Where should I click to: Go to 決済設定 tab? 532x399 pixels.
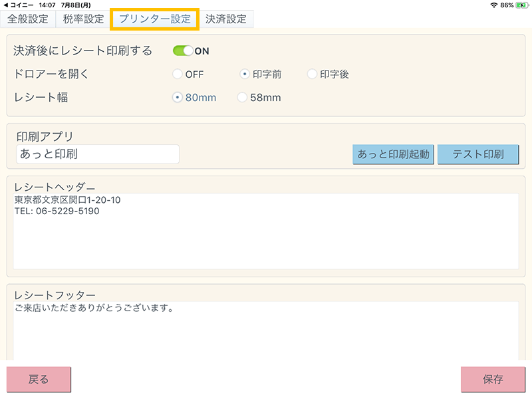pos(226,19)
